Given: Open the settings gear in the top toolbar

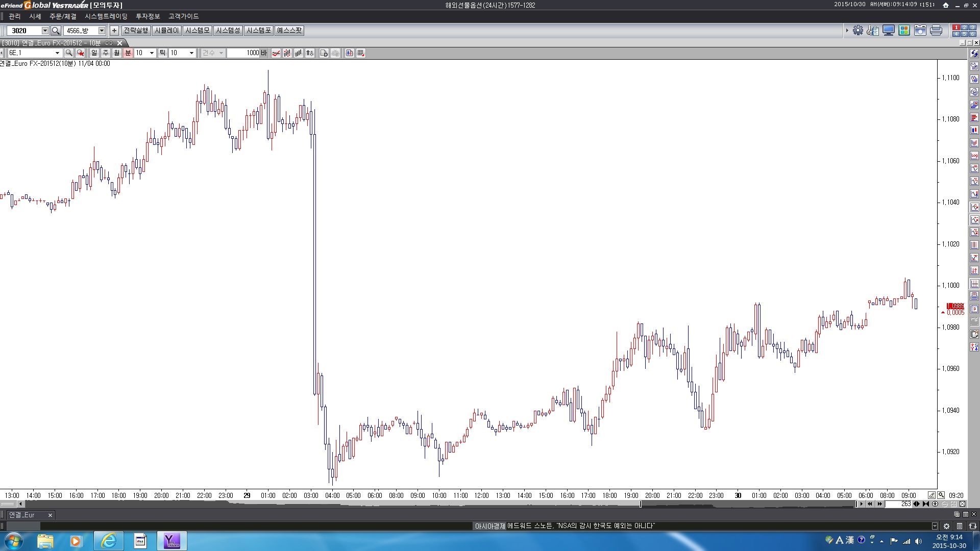Looking at the screenshot, I should click(x=858, y=31).
